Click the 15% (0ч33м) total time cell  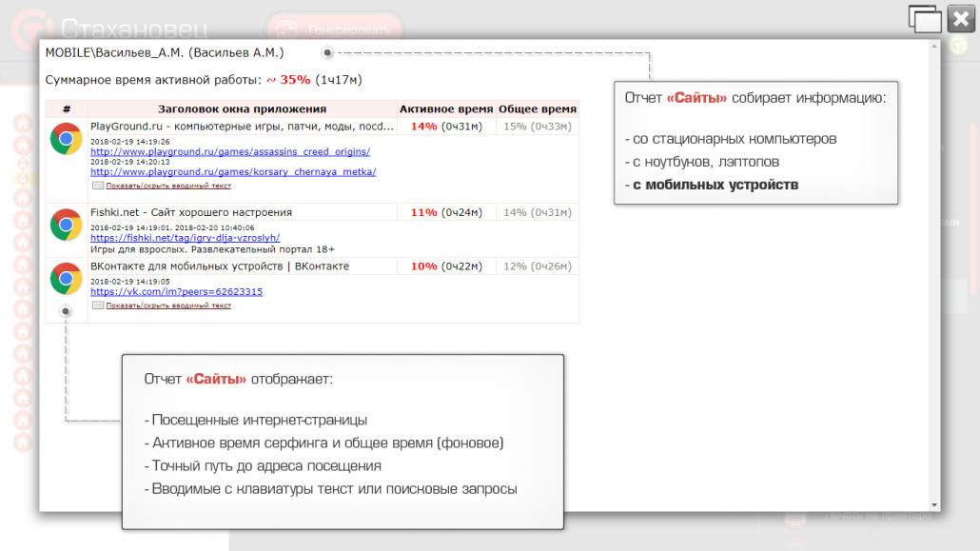click(x=538, y=127)
